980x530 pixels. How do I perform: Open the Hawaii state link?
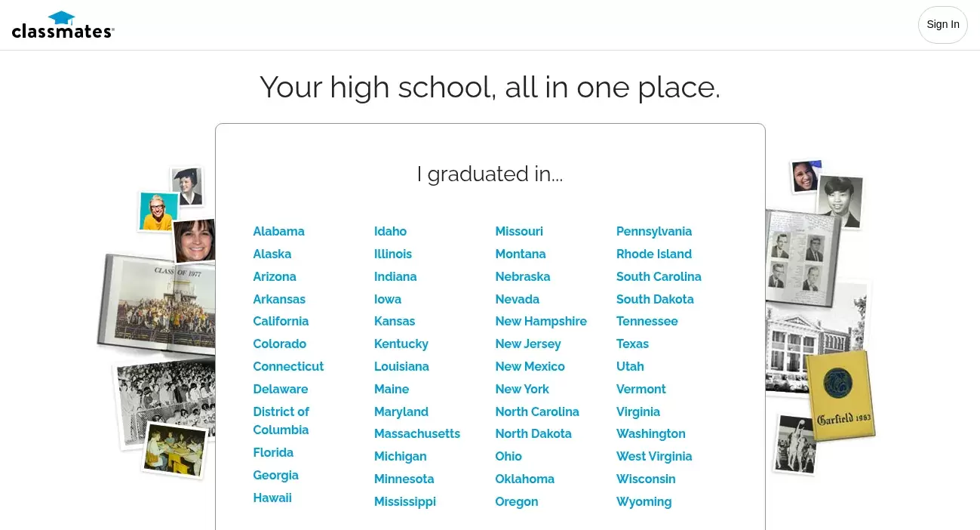coord(272,498)
